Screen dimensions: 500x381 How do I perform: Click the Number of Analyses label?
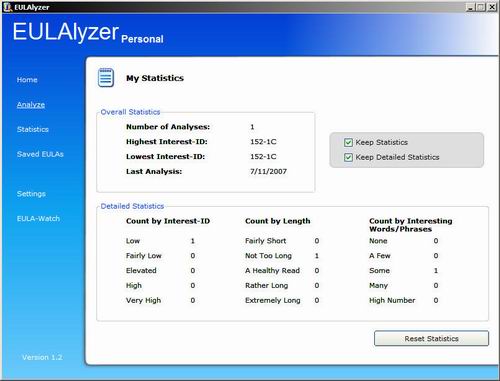pos(168,127)
